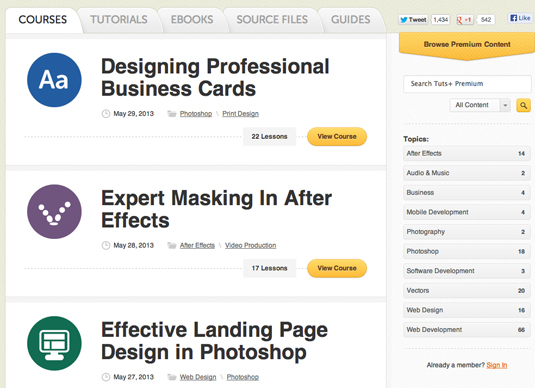
Task: Select the Photography topic
Action: click(466, 232)
